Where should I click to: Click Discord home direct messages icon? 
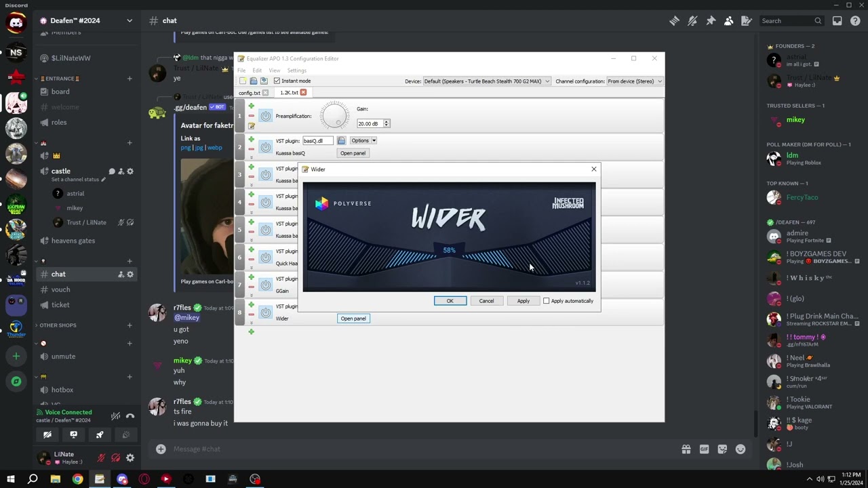pyautogui.click(x=16, y=22)
